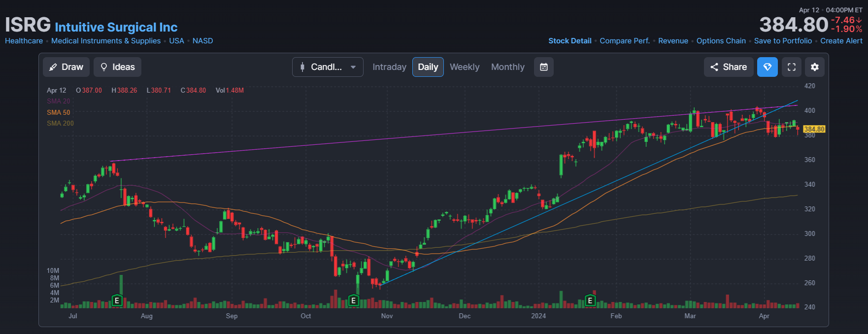Toggle the SMA 50 indicator label
The height and width of the screenshot is (334, 868).
coord(59,112)
